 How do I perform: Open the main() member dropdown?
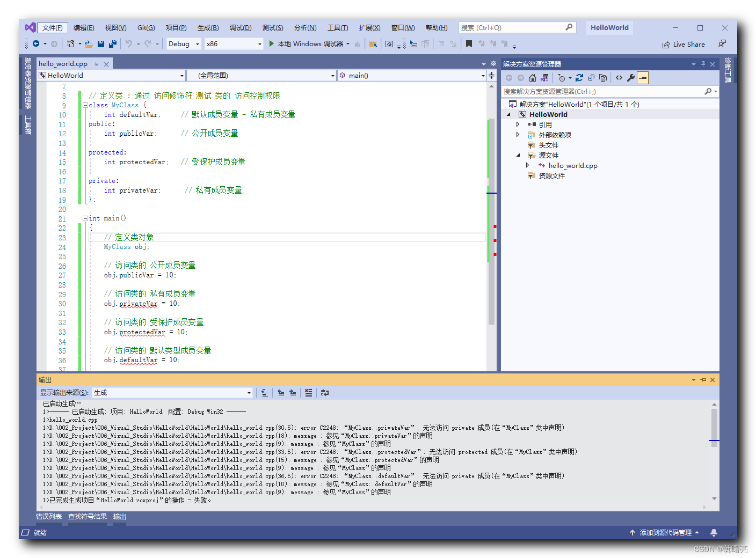pos(412,76)
